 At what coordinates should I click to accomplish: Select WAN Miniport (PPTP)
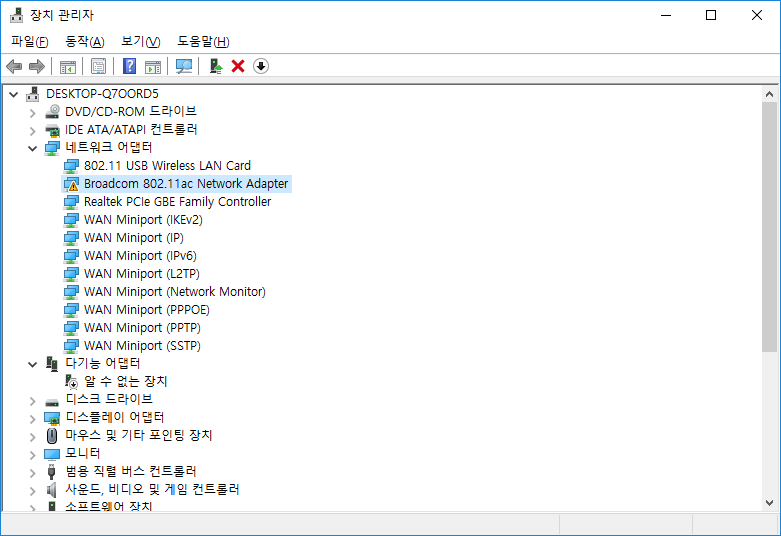tap(142, 327)
